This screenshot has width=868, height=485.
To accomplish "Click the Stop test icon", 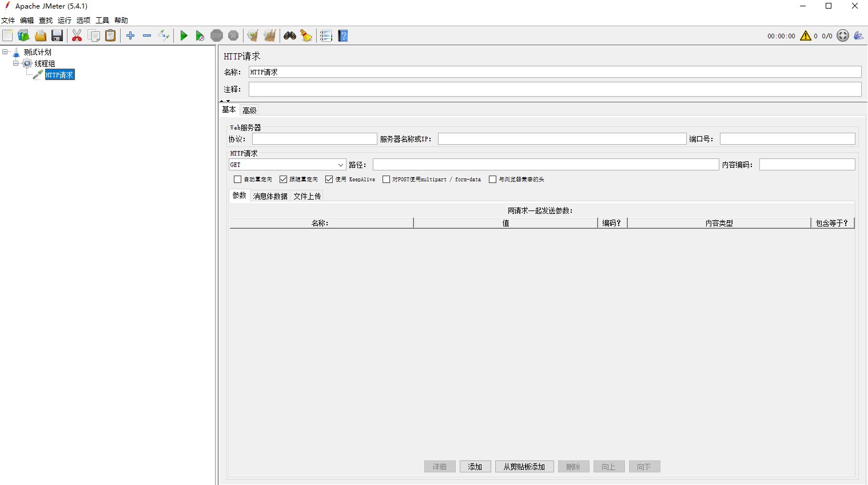I will point(217,35).
